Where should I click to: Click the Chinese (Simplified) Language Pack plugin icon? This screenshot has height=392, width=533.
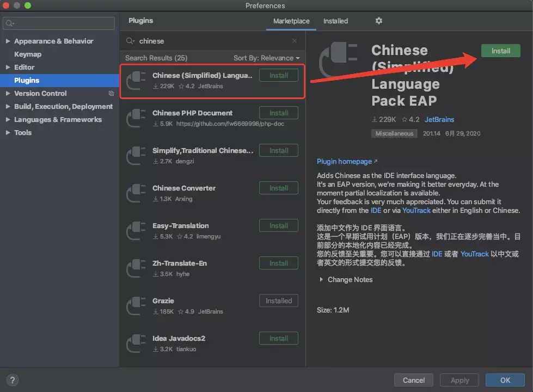pos(136,80)
